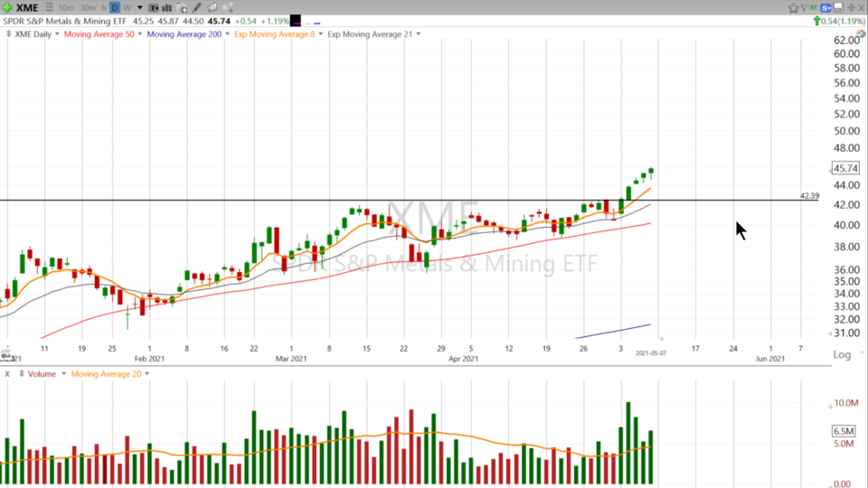Click the +1.19% change value
Viewport: 868px width, 488px height.
coord(275,21)
